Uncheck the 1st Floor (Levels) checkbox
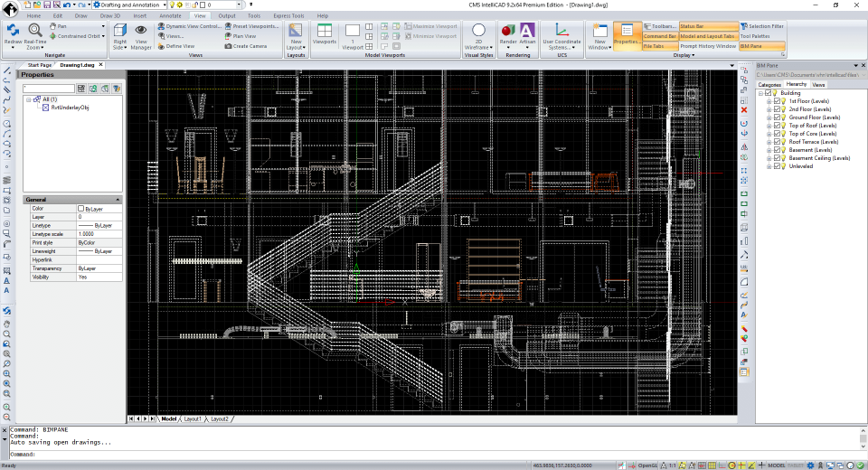 pyautogui.click(x=778, y=101)
